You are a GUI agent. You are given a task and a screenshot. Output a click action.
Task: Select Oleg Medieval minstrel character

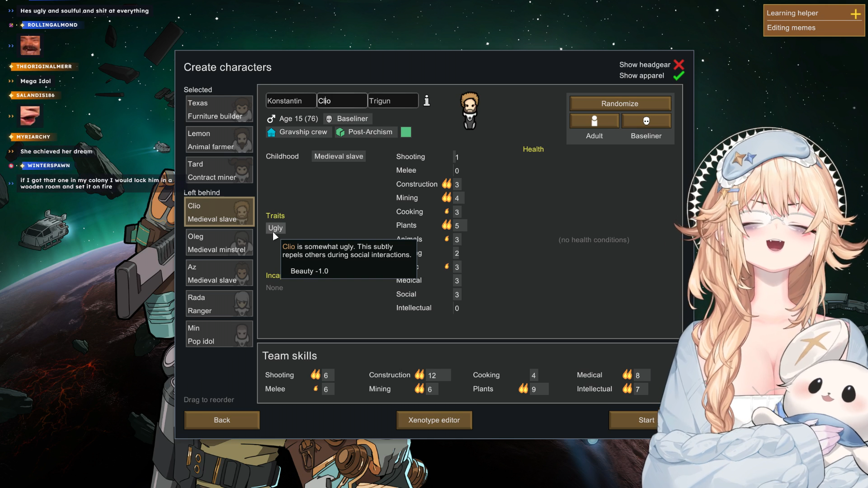219,243
